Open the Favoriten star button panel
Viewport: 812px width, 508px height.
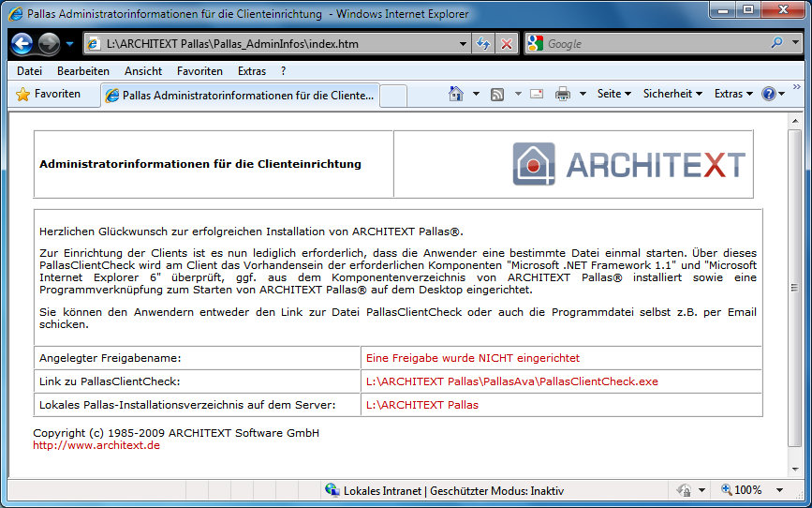tap(48, 94)
